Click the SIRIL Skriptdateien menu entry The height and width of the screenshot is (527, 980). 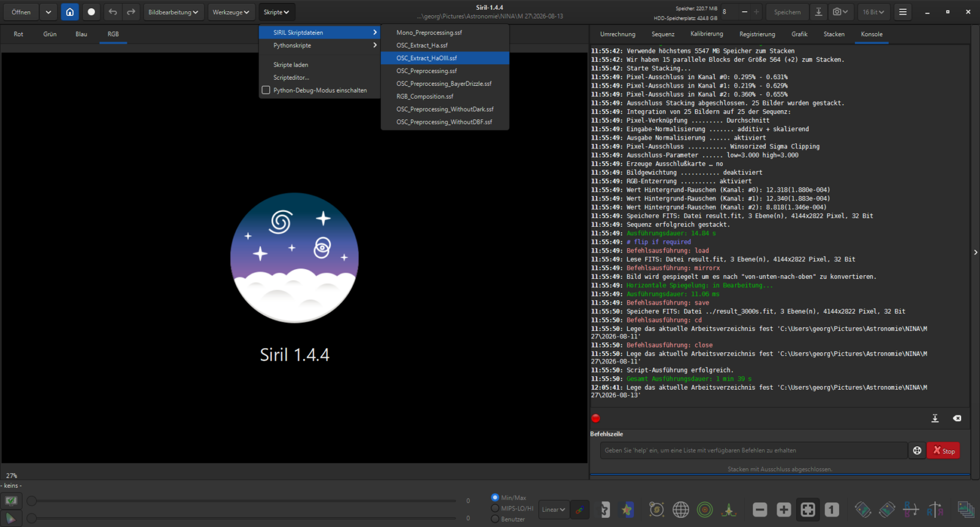[320, 32]
